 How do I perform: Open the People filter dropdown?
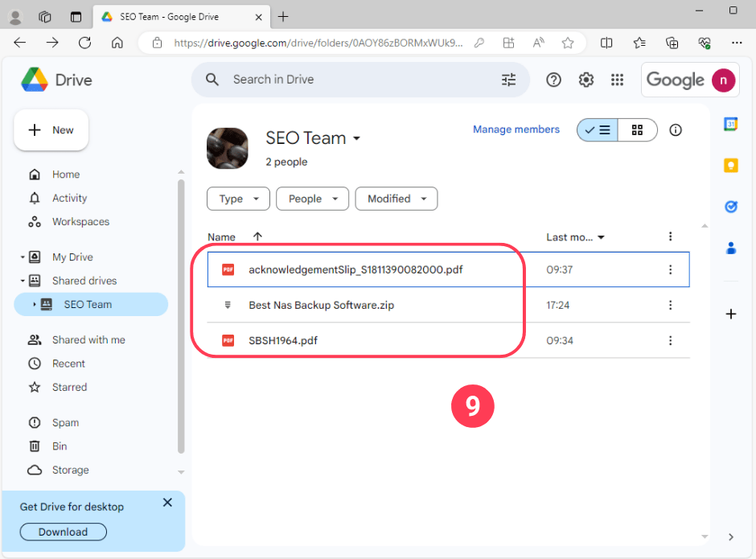point(312,199)
